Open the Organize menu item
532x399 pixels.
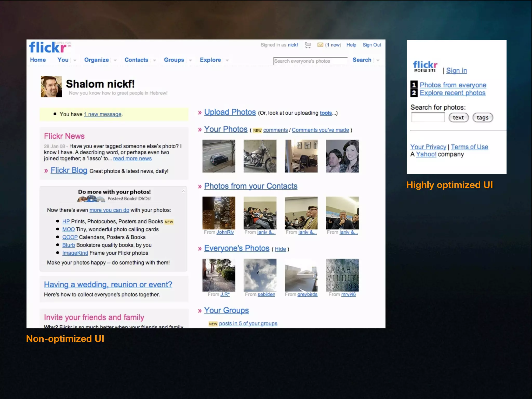(x=96, y=60)
